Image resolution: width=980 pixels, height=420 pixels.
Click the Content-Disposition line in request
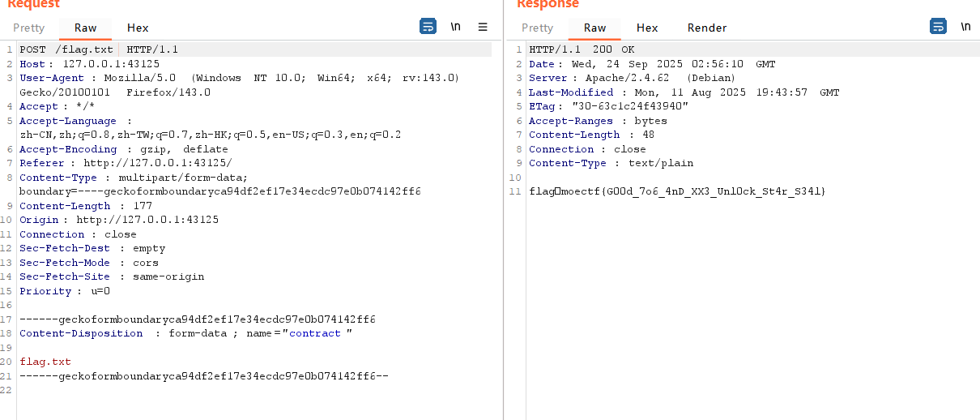[x=186, y=333]
